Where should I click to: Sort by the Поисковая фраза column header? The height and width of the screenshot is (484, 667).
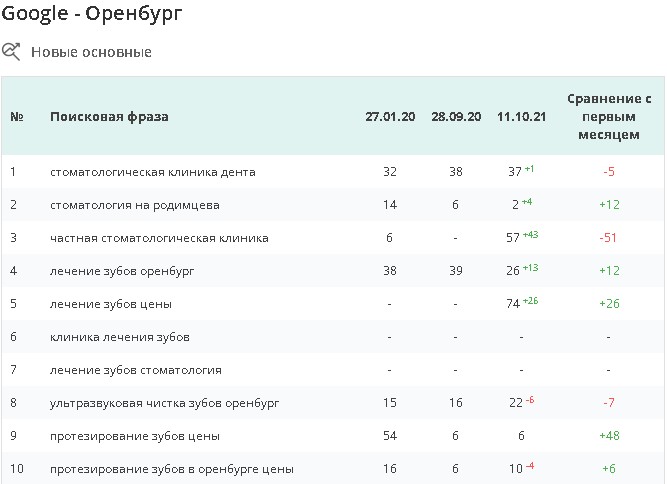tap(109, 117)
